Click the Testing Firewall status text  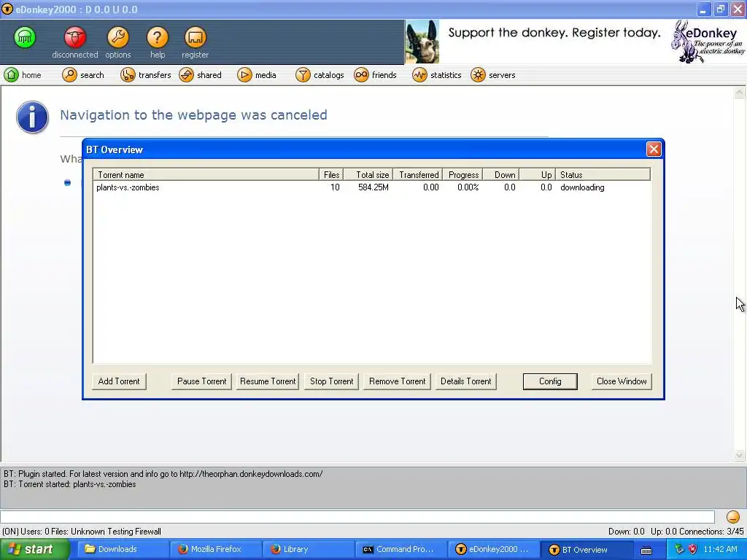click(134, 532)
